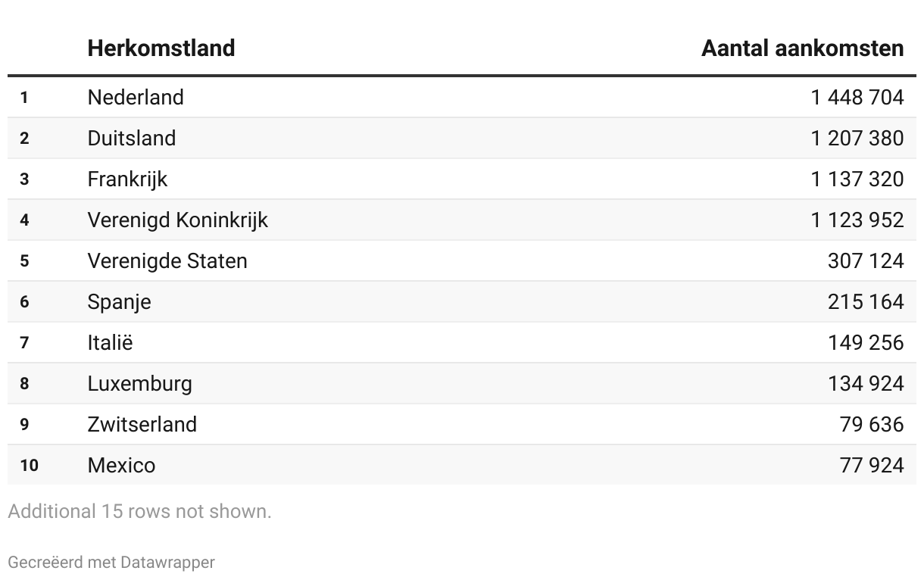Click the Verenigd Koninkrijk cell
This screenshot has width=924, height=580.
178,220
